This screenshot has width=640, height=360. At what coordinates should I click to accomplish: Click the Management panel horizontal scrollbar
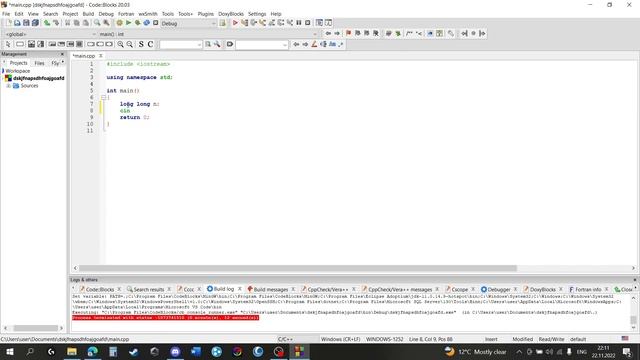click(x=36, y=328)
